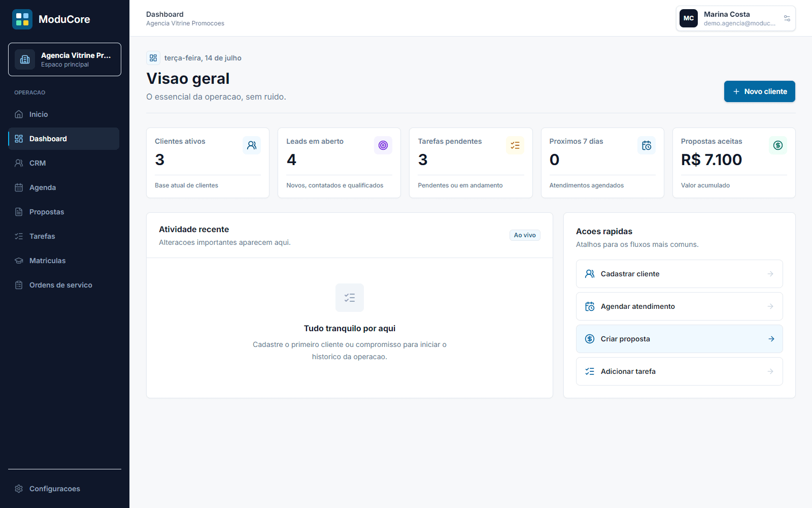The width and height of the screenshot is (812, 508).
Task: Open Tarefas from the sidebar
Action: click(64, 236)
